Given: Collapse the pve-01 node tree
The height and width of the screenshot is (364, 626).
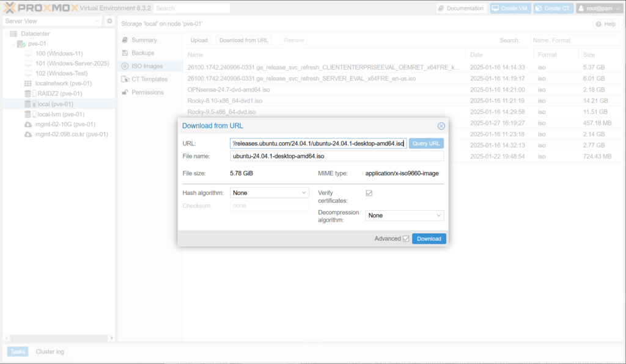Looking at the screenshot, I should point(13,44).
